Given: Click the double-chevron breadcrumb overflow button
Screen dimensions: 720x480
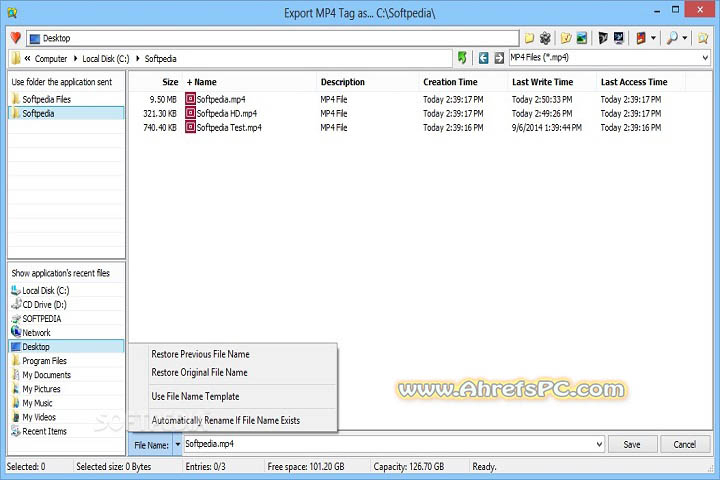Looking at the screenshot, I should [28, 58].
